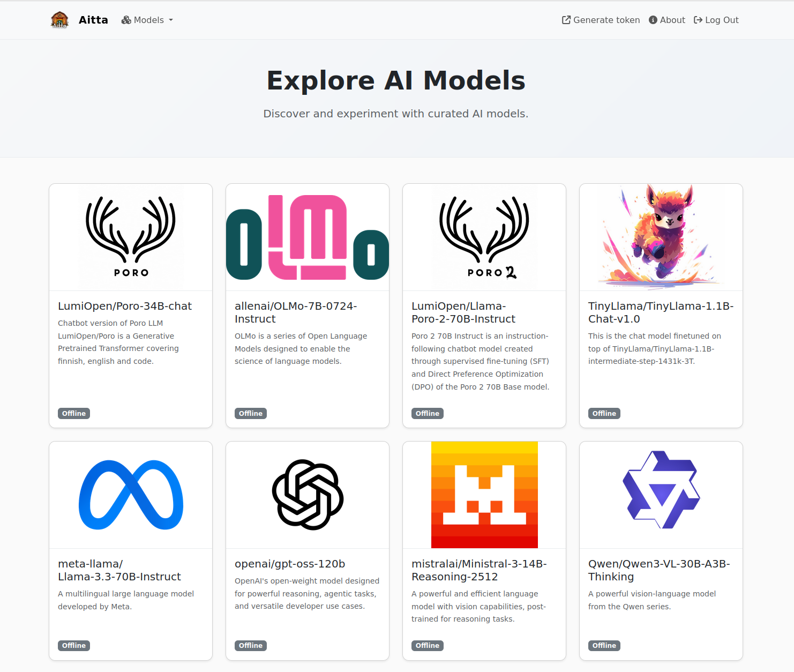This screenshot has height=672, width=794.
Task: Click Log Out
Action: coord(716,20)
